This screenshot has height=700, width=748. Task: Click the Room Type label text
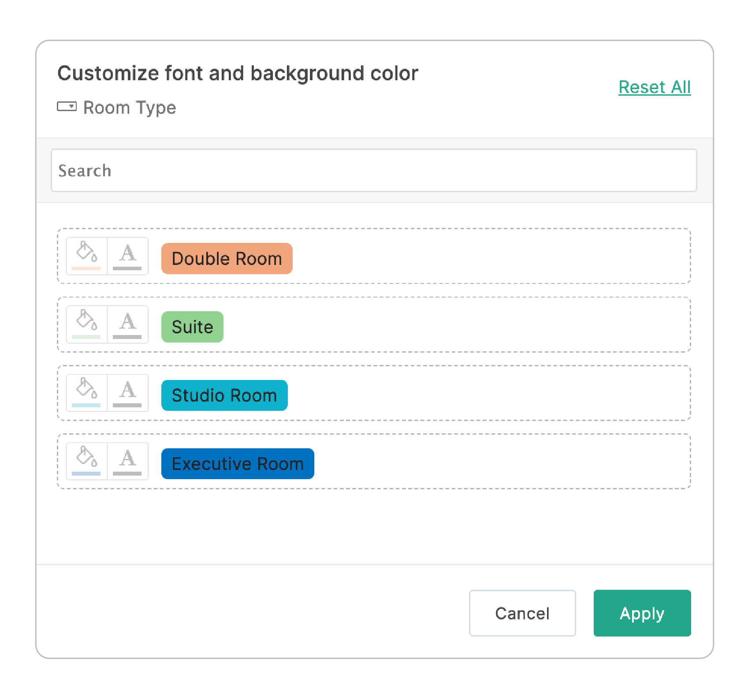tap(130, 107)
